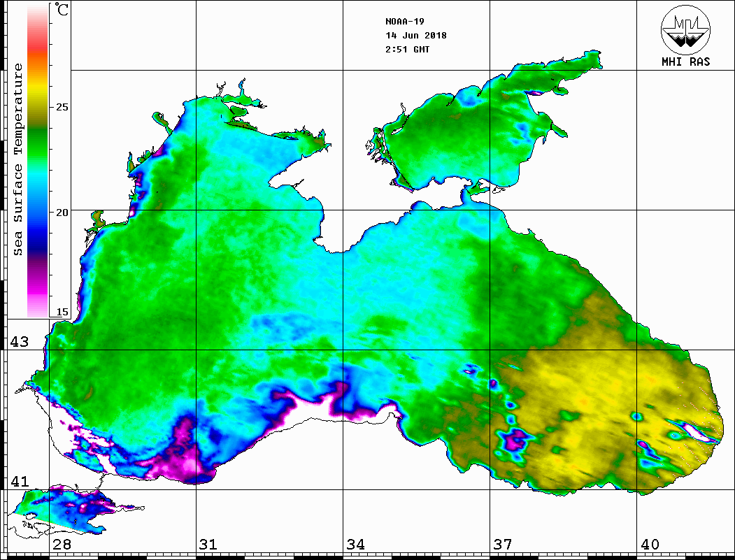This screenshot has width=735, height=560.
Task: Click the temperature color scale bar
Action: (x=38, y=160)
